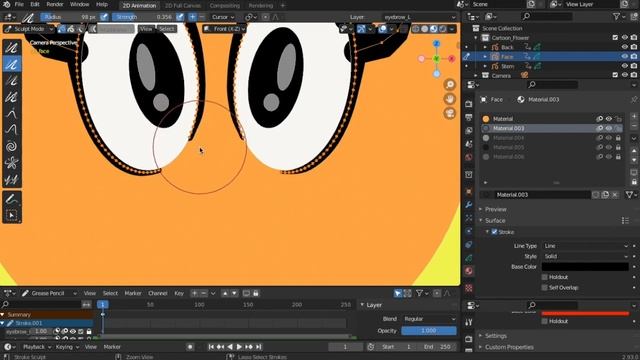
Task: Hide the Stem object in outliner
Action: click(x=624, y=66)
